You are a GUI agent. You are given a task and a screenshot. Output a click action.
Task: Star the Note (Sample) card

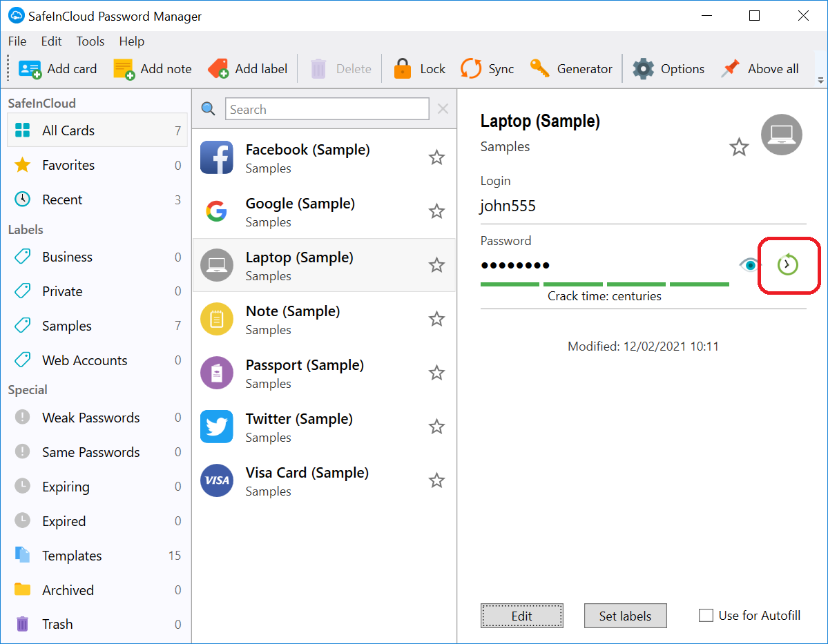(436, 319)
